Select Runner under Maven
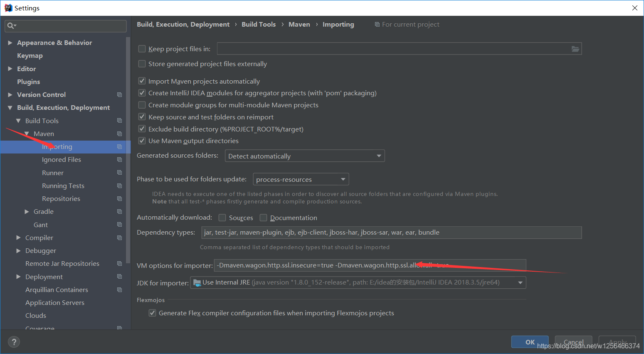This screenshot has height=354, width=644. coord(53,173)
